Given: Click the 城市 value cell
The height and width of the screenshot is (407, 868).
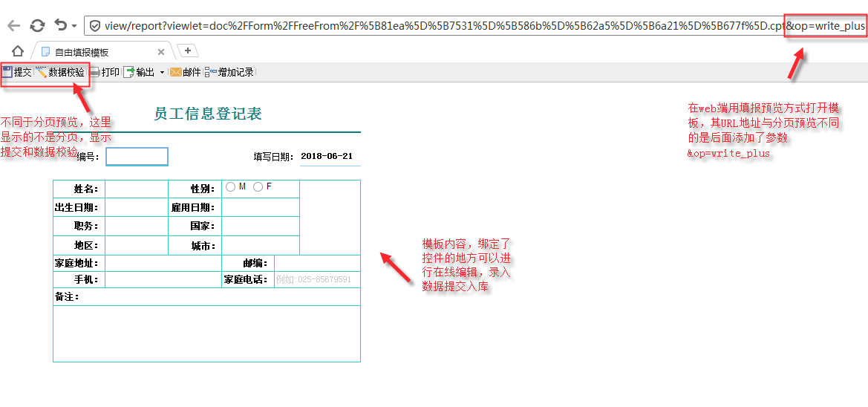Looking at the screenshot, I should [260, 245].
